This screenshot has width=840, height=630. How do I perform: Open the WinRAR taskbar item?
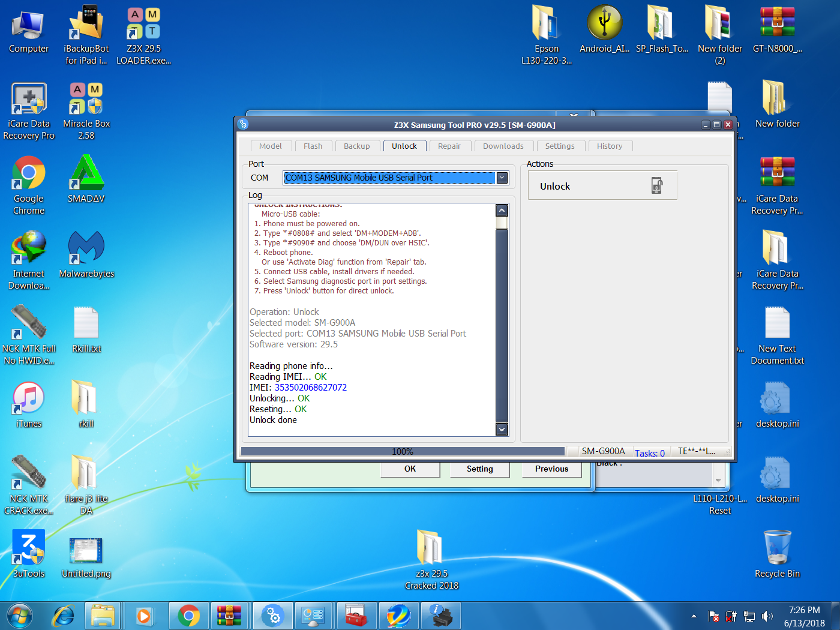[229, 616]
